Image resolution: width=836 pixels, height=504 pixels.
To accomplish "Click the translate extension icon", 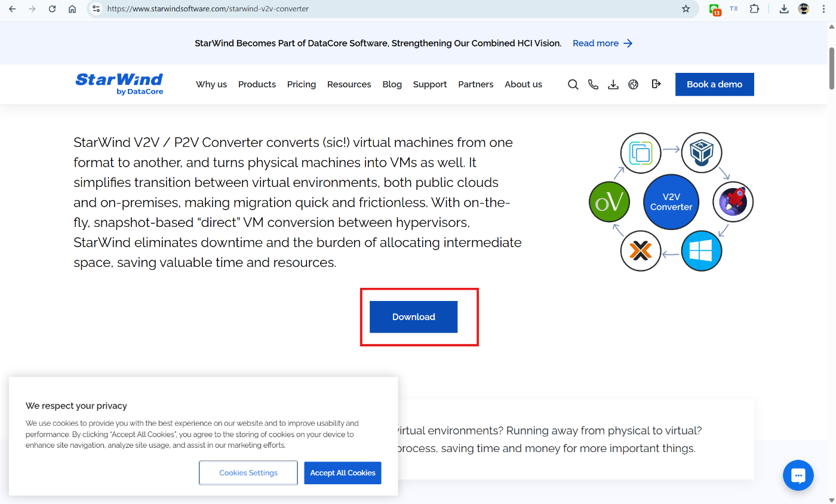I will (734, 9).
